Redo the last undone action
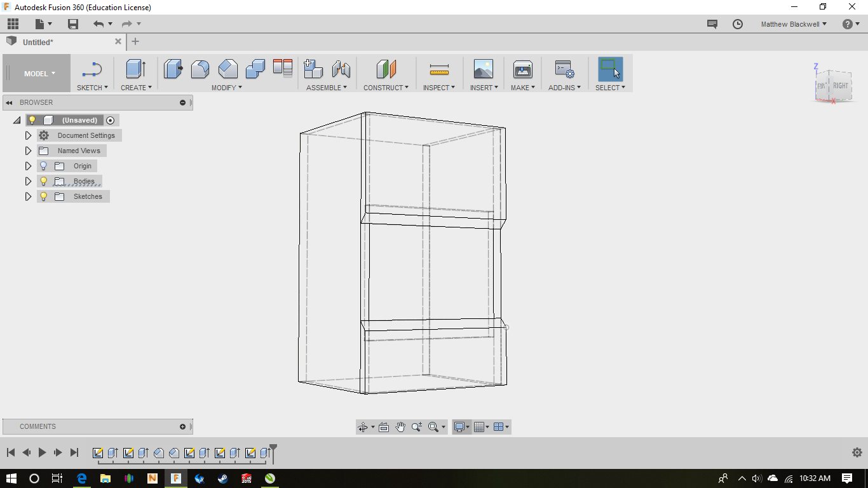 [127, 24]
